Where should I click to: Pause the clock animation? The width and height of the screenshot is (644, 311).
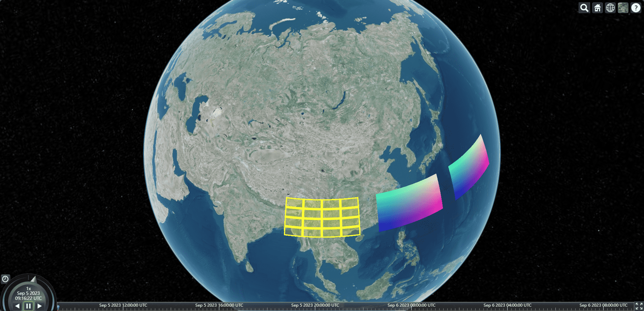click(x=29, y=306)
